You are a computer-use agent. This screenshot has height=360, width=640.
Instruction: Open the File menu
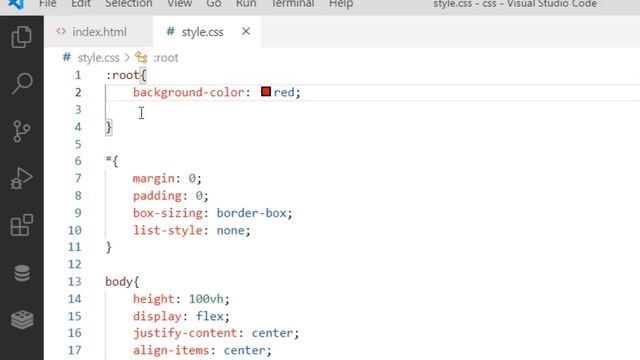click(48, 4)
